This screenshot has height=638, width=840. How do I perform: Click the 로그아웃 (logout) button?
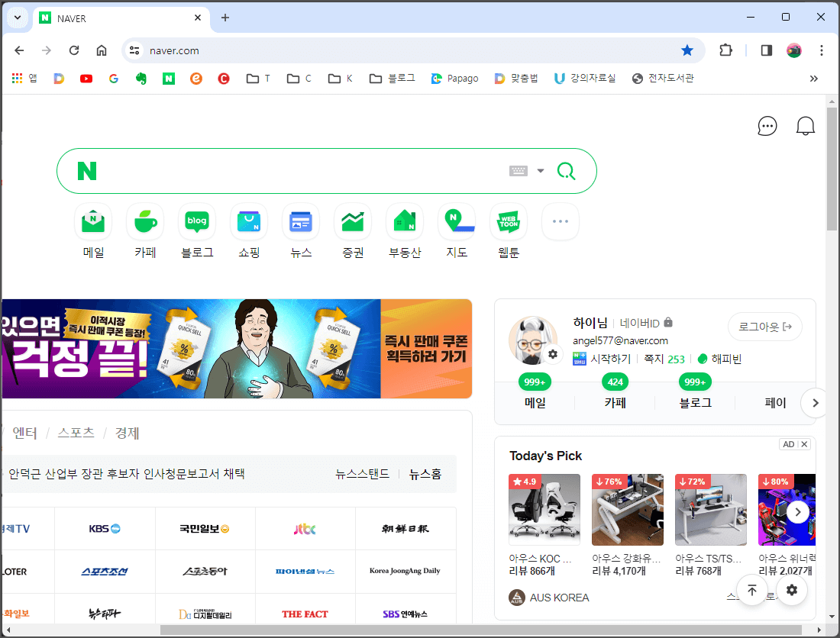pyautogui.click(x=764, y=326)
